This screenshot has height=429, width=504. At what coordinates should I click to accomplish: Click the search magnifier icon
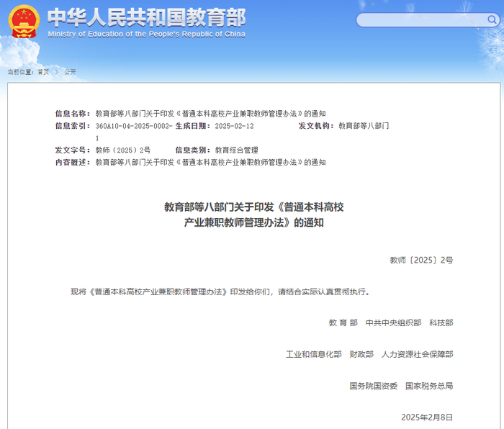point(492,20)
